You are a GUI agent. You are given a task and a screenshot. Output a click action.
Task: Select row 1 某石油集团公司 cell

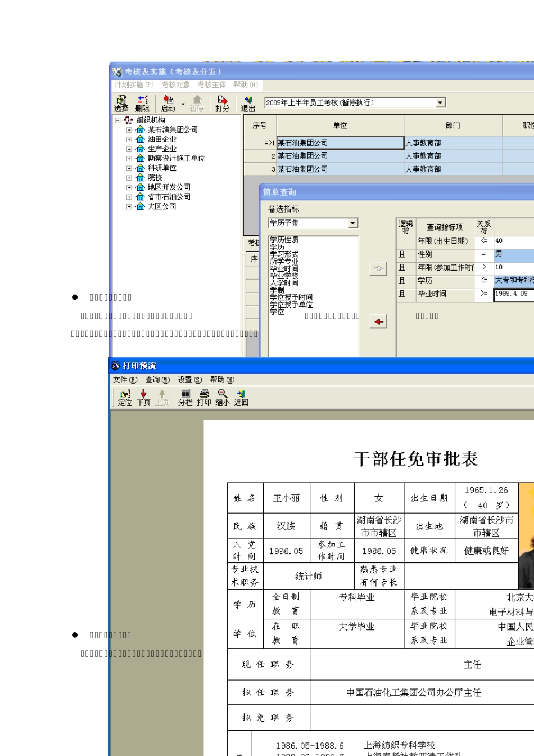coord(340,143)
